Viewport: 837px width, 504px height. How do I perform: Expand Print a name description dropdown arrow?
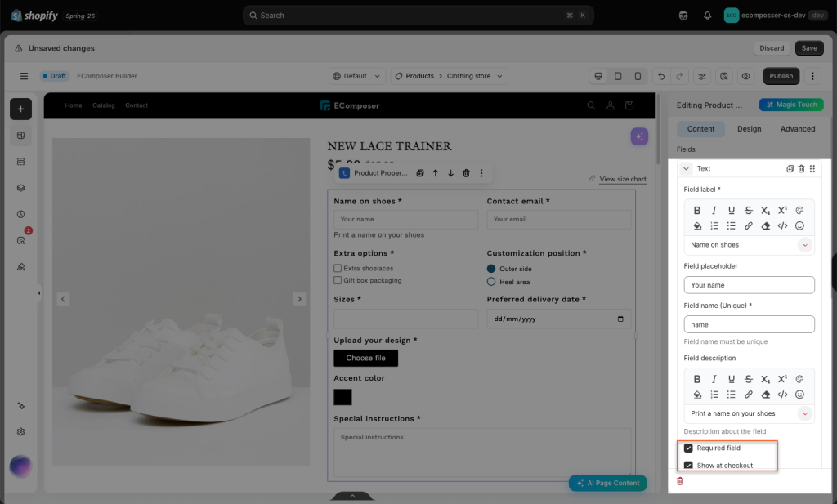tap(805, 413)
